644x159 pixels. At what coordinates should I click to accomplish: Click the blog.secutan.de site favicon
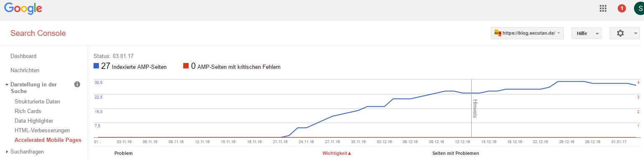498,33
